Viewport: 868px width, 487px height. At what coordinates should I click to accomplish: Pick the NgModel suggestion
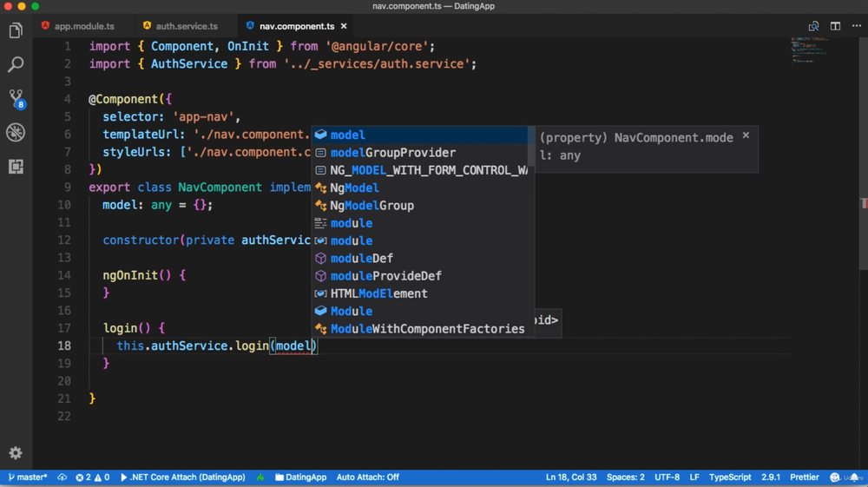(x=419, y=188)
